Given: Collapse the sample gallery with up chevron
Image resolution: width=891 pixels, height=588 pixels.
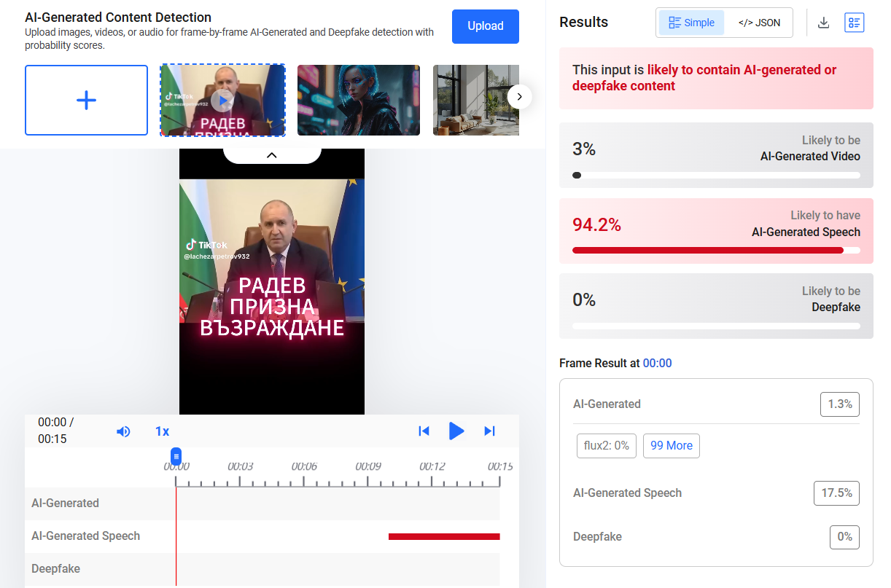Looking at the screenshot, I should coord(272,154).
